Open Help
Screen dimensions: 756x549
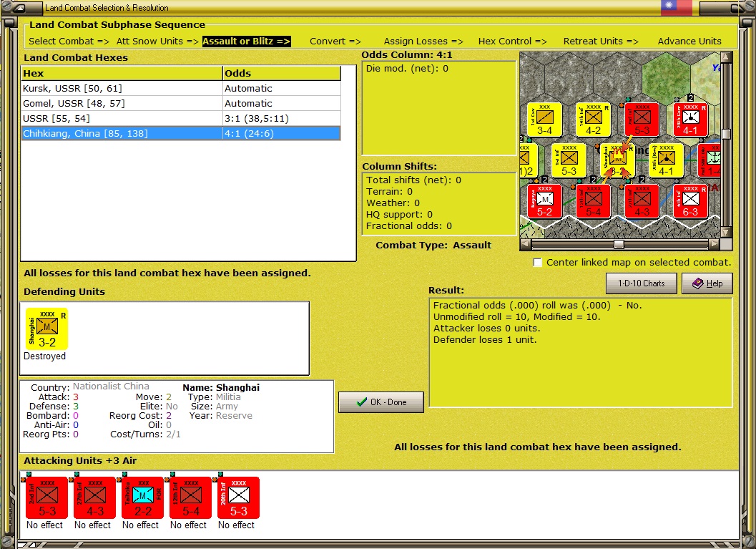pyautogui.click(x=707, y=283)
